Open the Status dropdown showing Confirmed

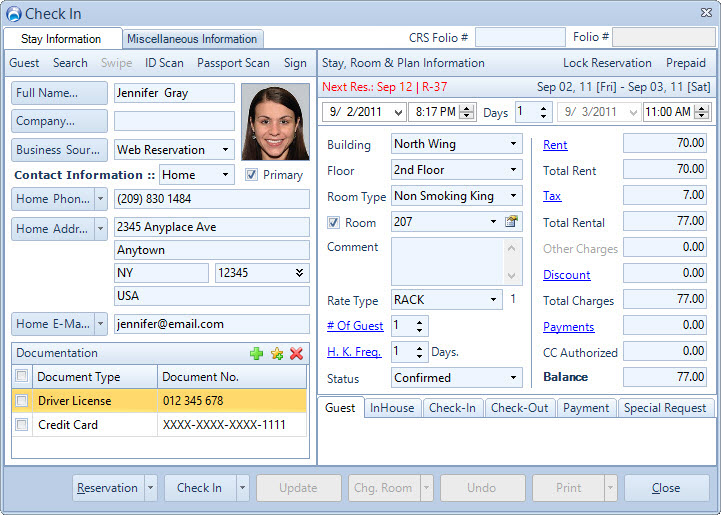(x=513, y=378)
